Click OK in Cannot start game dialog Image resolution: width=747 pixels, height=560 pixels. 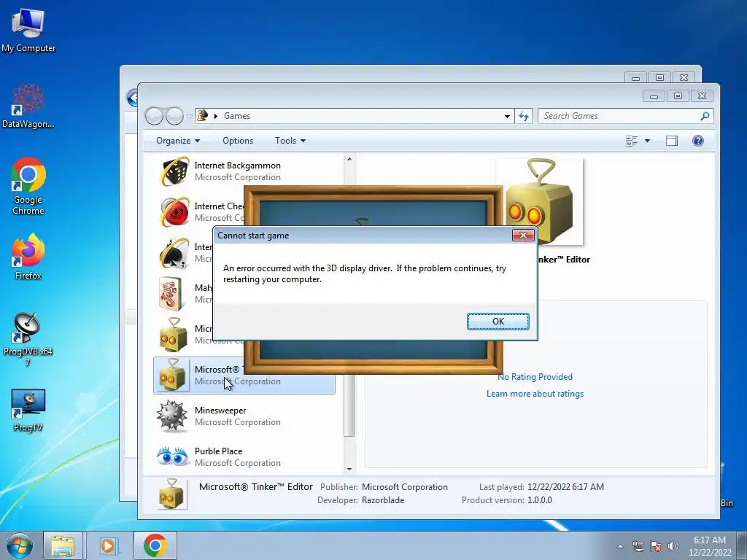[498, 322]
